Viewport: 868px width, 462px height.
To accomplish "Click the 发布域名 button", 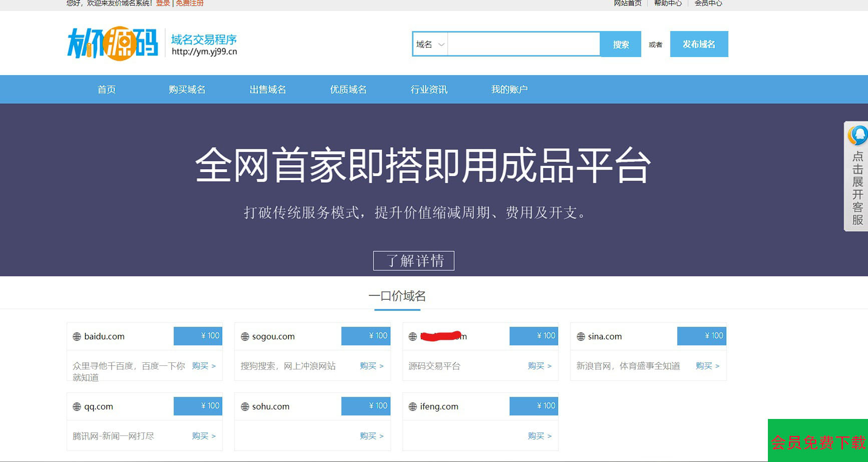I will click(699, 45).
